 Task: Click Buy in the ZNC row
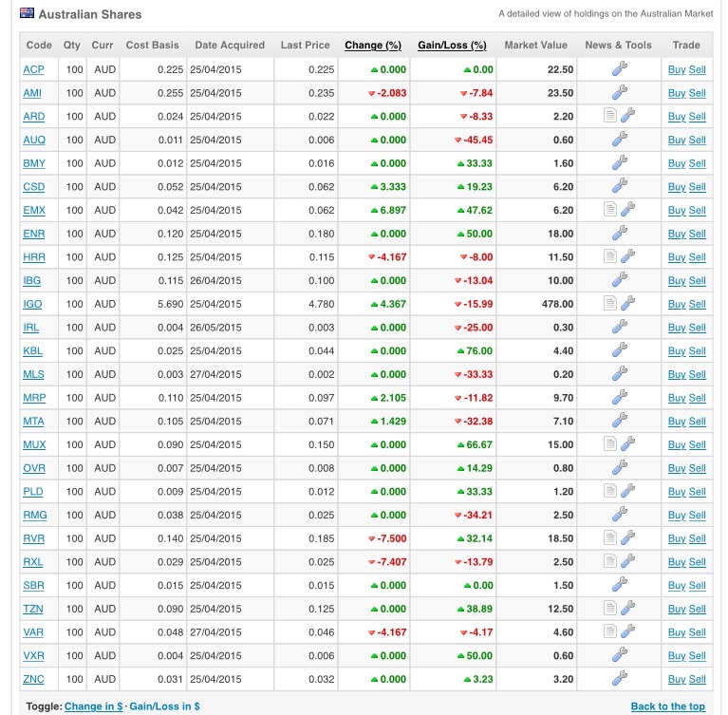tap(677, 680)
